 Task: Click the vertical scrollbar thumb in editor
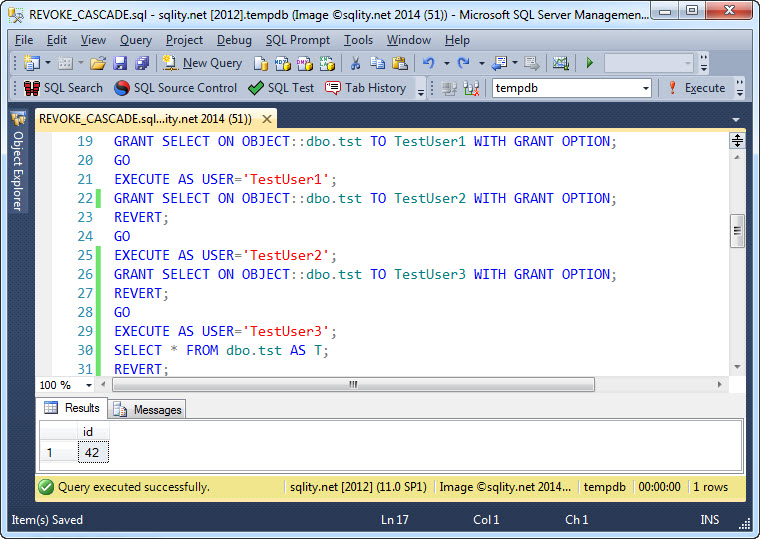click(x=737, y=231)
